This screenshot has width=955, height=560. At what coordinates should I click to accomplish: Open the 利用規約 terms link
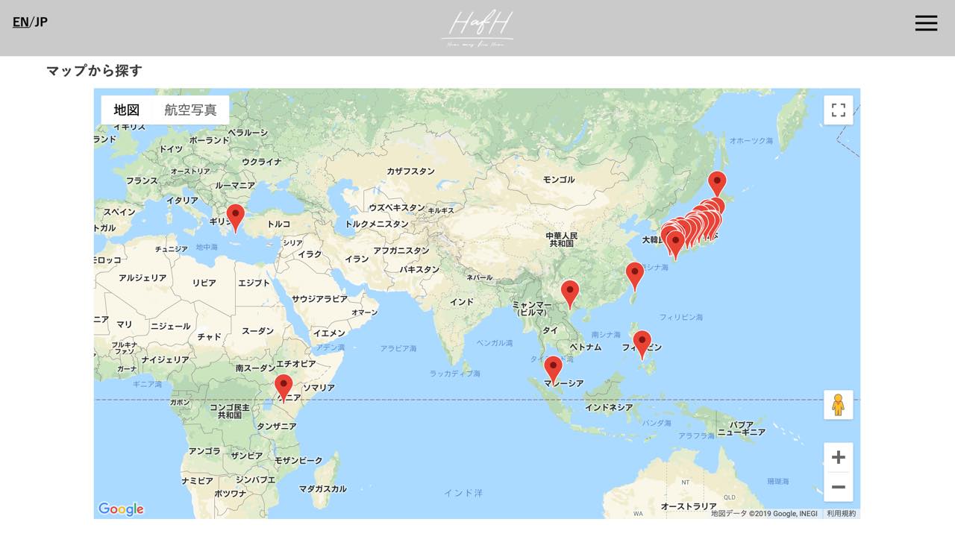coord(841,514)
